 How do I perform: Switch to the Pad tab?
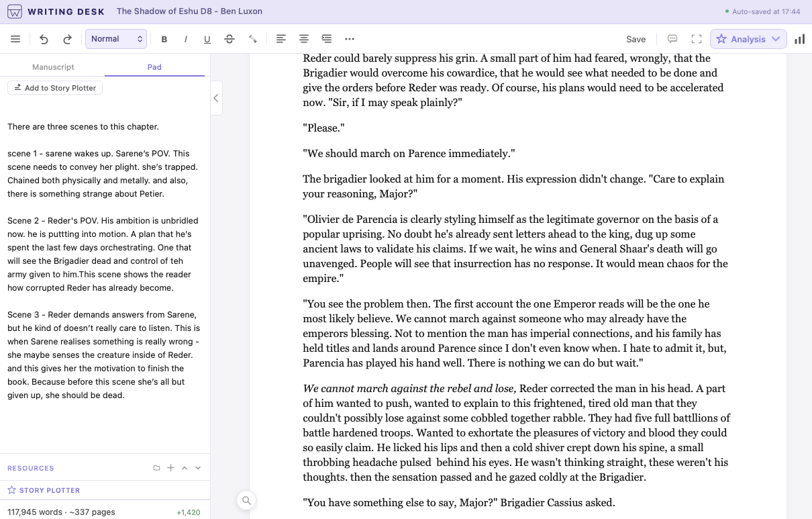coord(154,67)
